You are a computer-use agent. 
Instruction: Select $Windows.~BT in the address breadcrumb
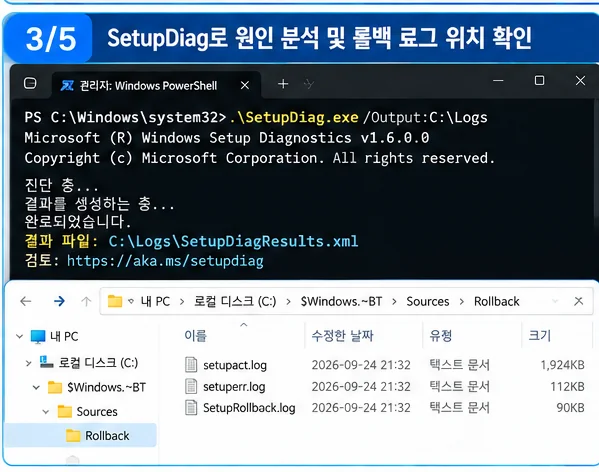tap(341, 302)
